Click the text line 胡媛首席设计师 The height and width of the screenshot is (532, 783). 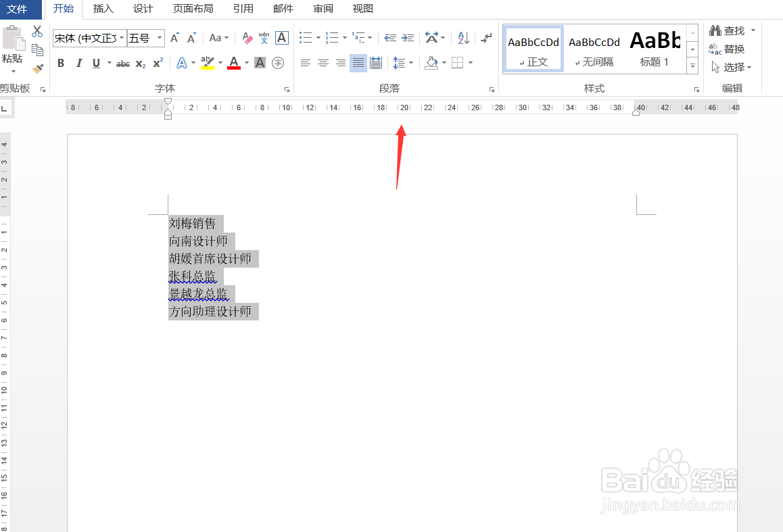point(210,258)
